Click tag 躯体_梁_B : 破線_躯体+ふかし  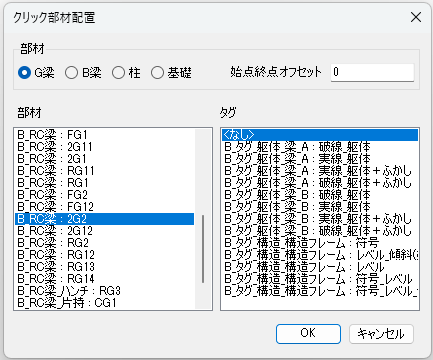pyautogui.click(x=320, y=231)
